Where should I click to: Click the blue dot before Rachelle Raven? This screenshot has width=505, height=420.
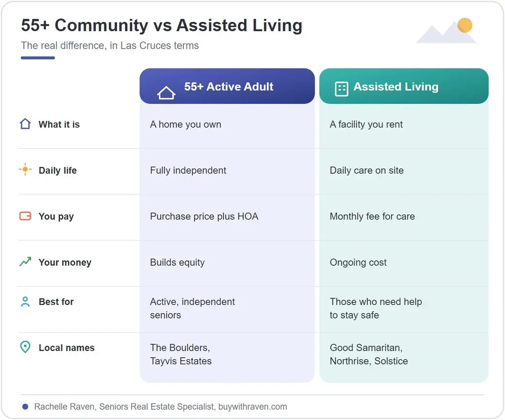pos(25,407)
